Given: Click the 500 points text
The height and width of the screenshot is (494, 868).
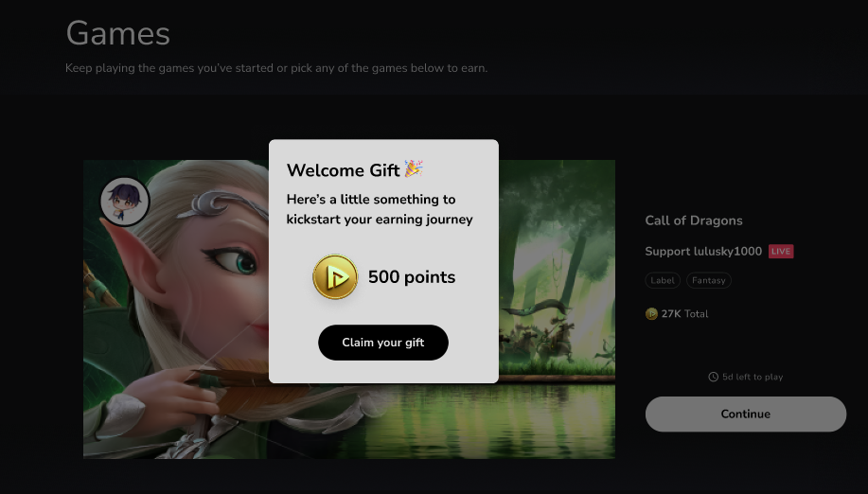Looking at the screenshot, I should pyautogui.click(x=412, y=276).
